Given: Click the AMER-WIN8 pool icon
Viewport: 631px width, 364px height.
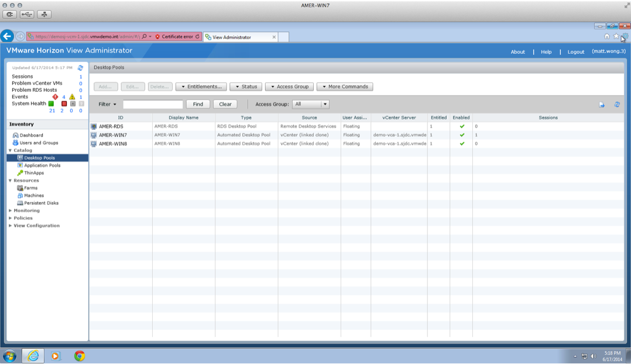Looking at the screenshot, I should point(94,143).
